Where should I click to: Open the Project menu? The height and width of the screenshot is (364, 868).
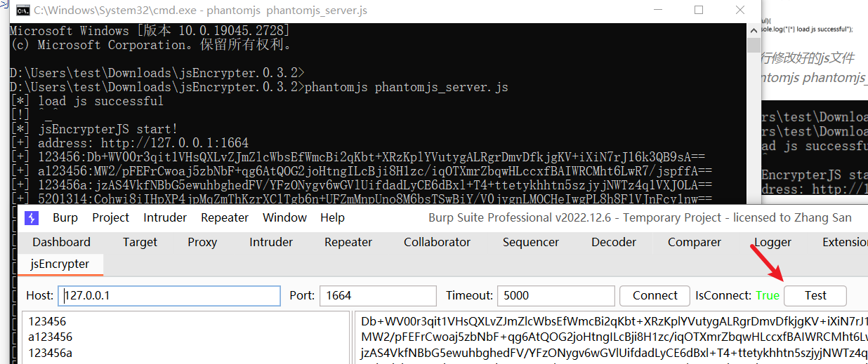click(x=111, y=217)
